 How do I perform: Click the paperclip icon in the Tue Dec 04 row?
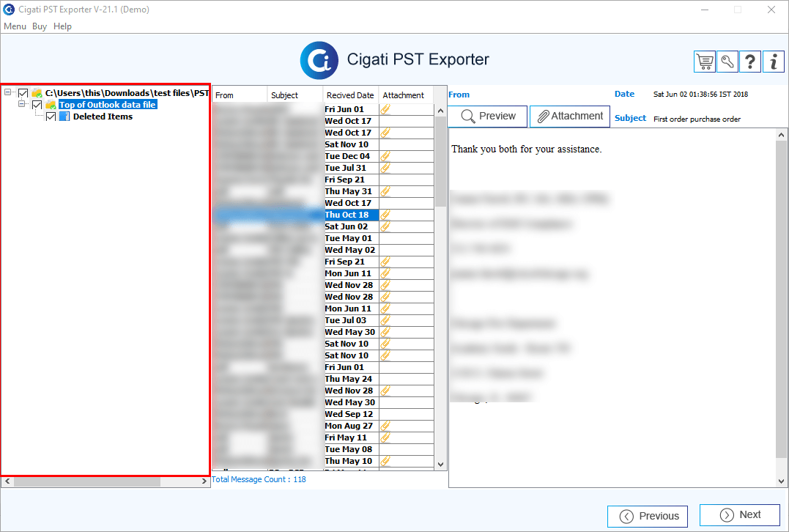pyautogui.click(x=385, y=156)
